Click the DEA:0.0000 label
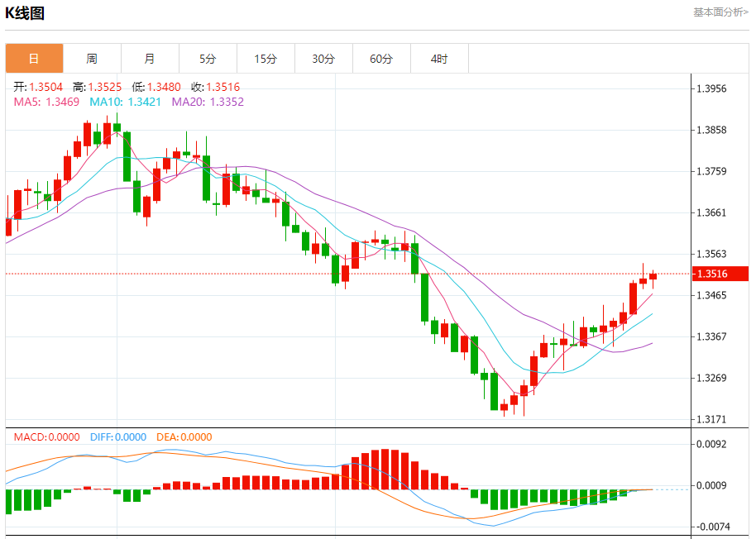756x539 pixels. 184,436
